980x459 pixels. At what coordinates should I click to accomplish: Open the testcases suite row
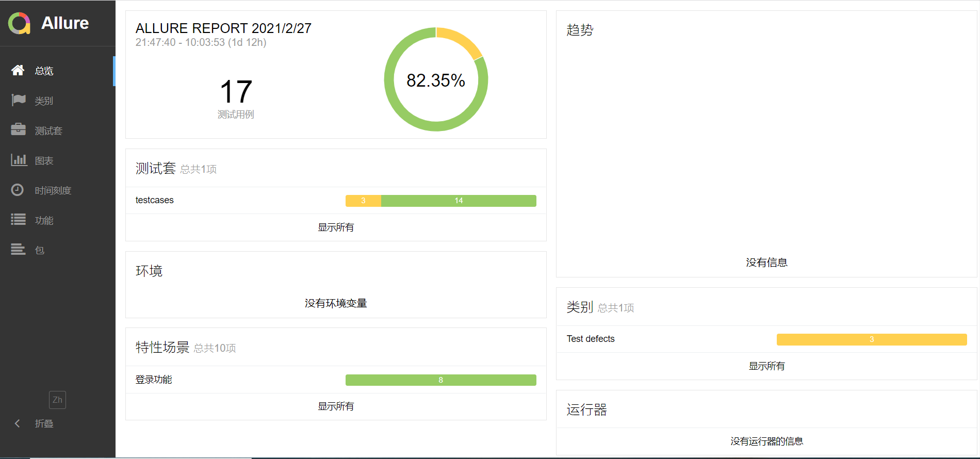(336, 200)
